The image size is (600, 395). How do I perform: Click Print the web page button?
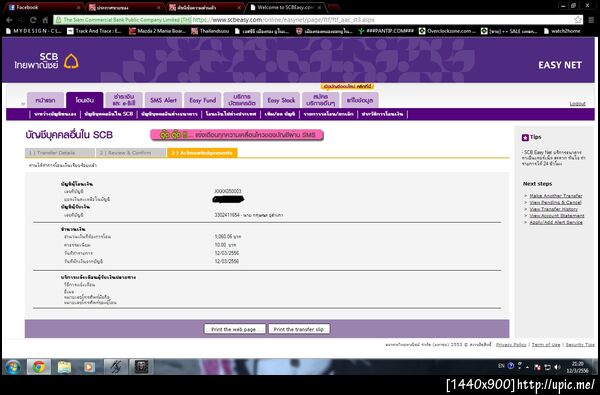coord(234,329)
